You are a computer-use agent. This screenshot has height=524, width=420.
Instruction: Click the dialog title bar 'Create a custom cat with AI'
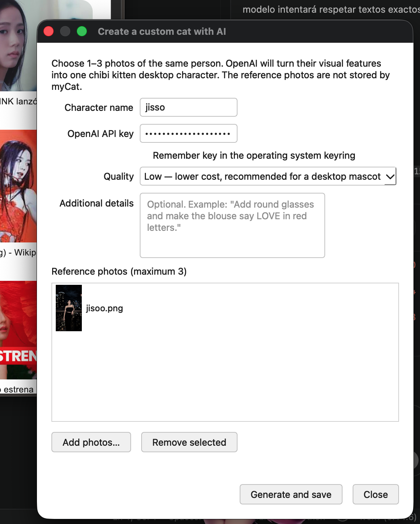point(162,32)
